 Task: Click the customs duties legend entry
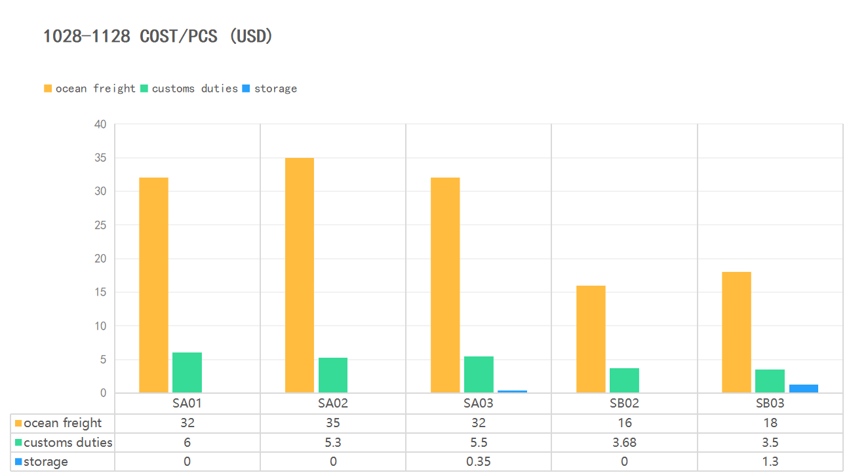(x=189, y=88)
